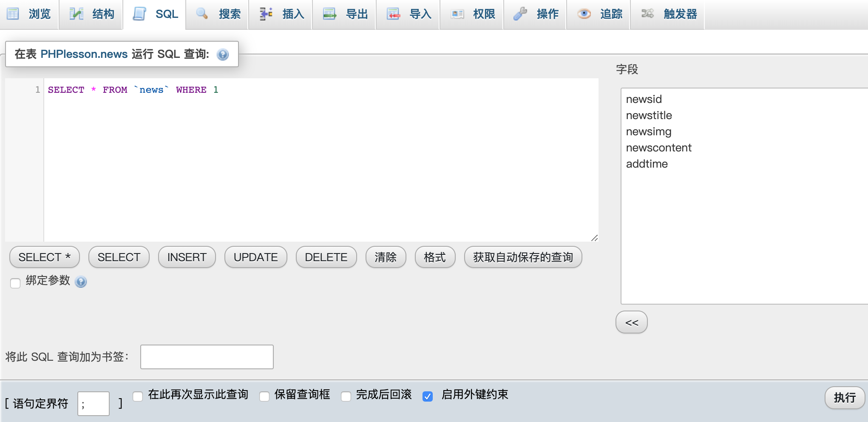The width and height of the screenshot is (868, 422).
Task: Click the Browse tab table icon
Action: pos(13,14)
